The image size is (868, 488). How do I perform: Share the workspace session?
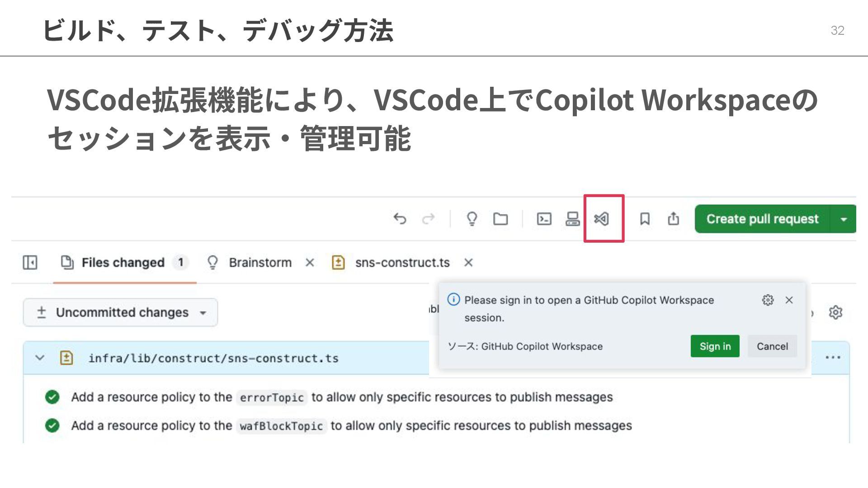pyautogui.click(x=673, y=219)
